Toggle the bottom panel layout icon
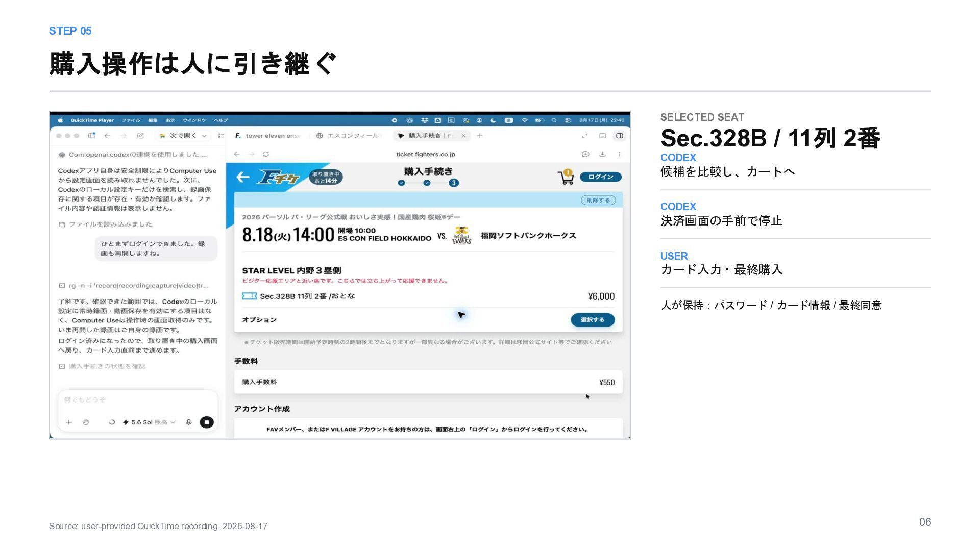The height and width of the screenshot is (551, 980). [x=602, y=136]
